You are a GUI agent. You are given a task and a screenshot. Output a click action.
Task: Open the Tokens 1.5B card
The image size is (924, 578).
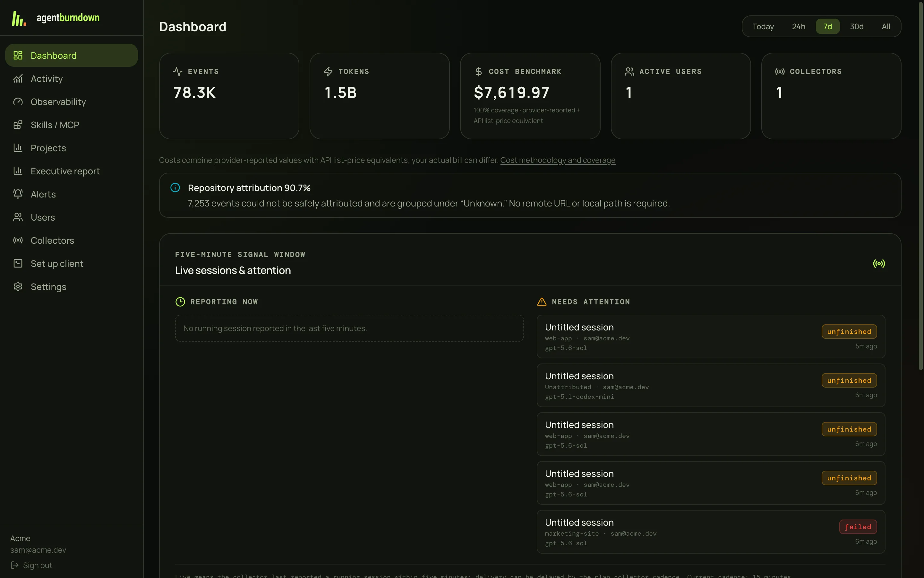coord(380,96)
